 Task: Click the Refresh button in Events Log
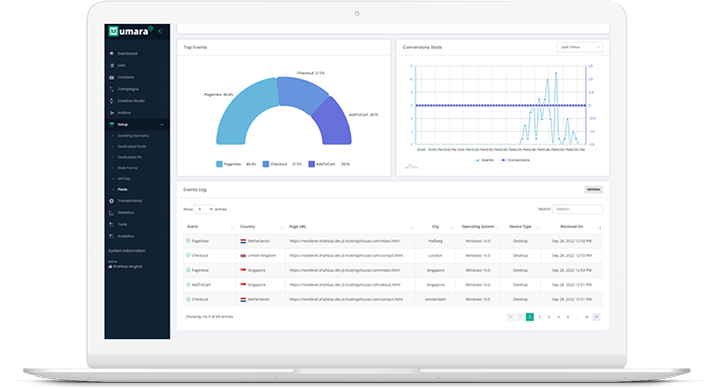tap(593, 189)
